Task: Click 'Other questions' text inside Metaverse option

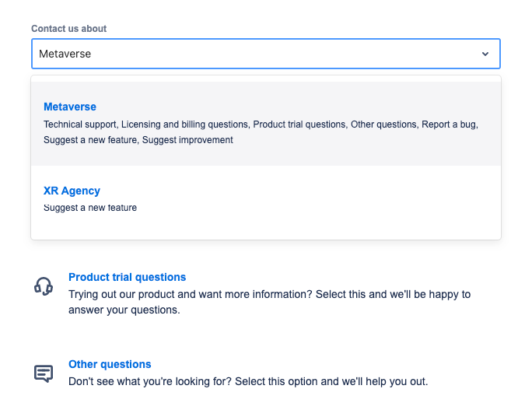Action: (x=383, y=124)
